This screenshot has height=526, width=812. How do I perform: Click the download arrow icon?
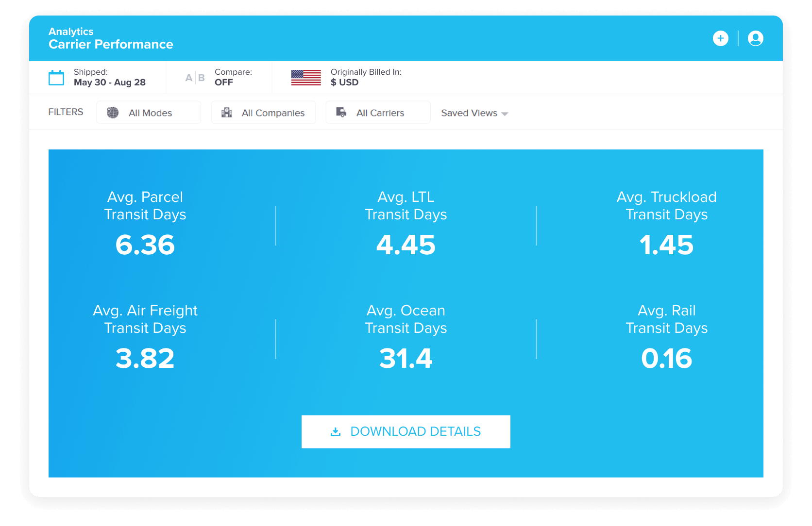tap(336, 432)
